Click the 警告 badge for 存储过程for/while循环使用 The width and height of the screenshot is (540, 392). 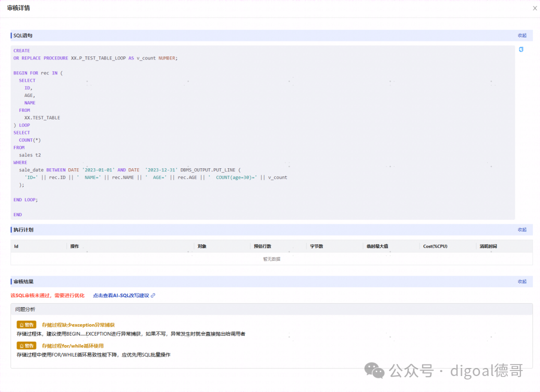click(26, 346)
